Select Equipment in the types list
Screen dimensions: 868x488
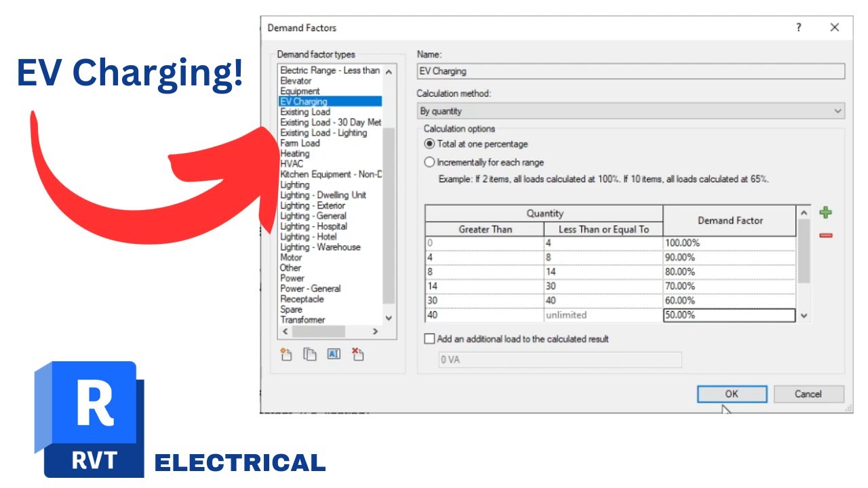300,91
